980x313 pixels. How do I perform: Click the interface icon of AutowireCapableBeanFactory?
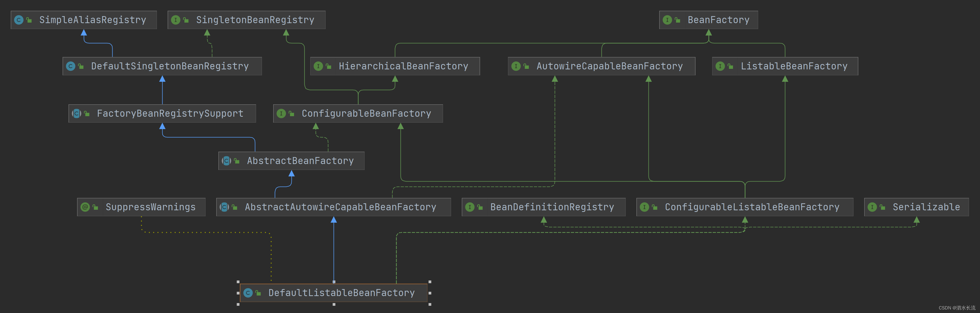[x=516, y=66]
